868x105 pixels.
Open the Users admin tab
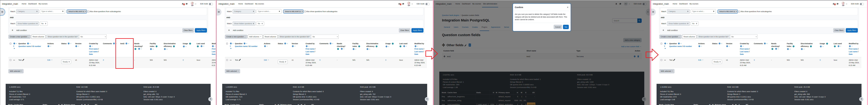[x=456, y=27]
